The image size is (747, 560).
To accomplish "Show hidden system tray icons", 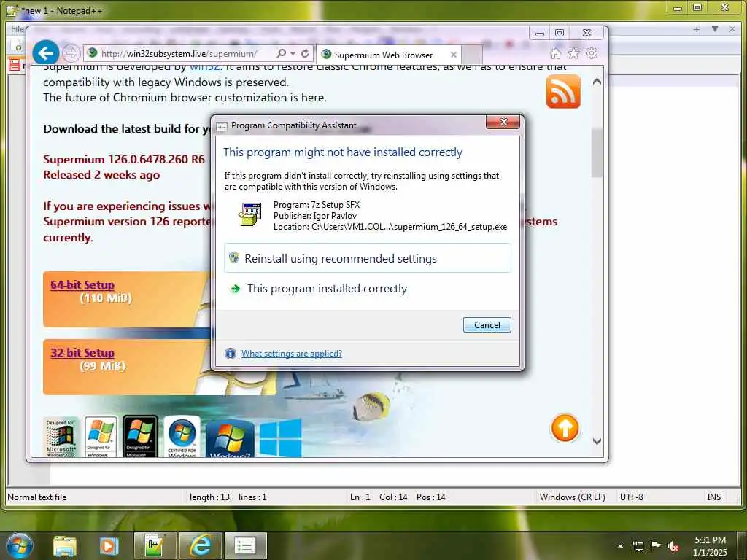I will tap(620, 546).
